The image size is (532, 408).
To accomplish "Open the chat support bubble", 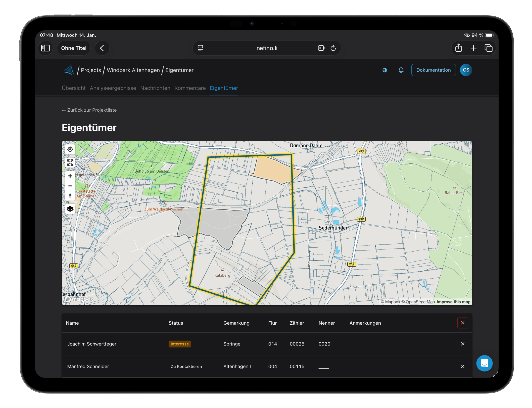I will coord(484,363).
